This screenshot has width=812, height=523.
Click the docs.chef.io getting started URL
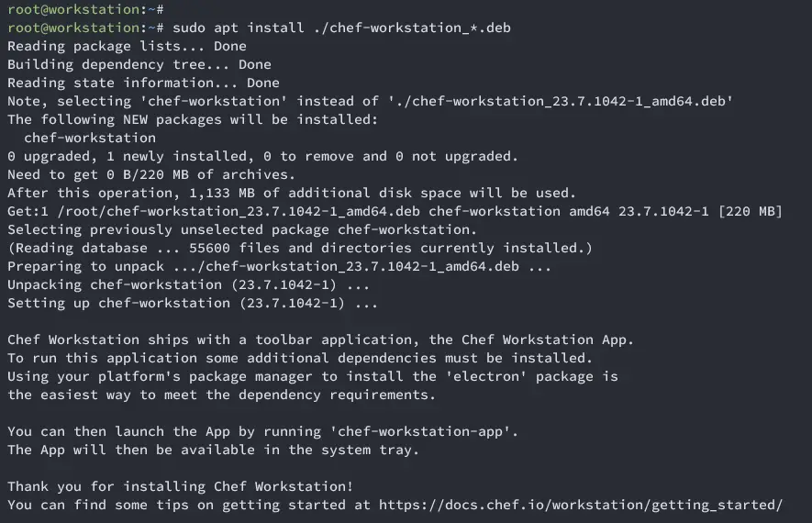pyautogui.click(x=581, y=505)
